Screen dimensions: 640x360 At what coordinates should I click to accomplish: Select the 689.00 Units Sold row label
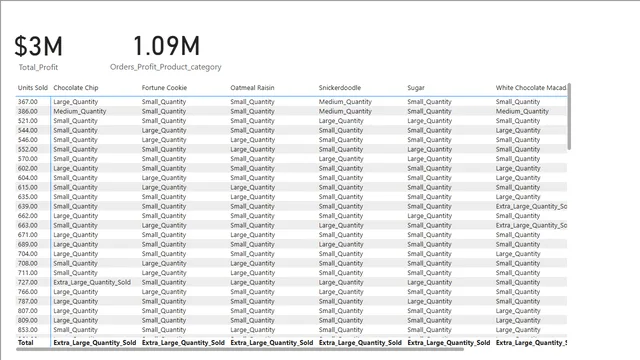[28, 244]
